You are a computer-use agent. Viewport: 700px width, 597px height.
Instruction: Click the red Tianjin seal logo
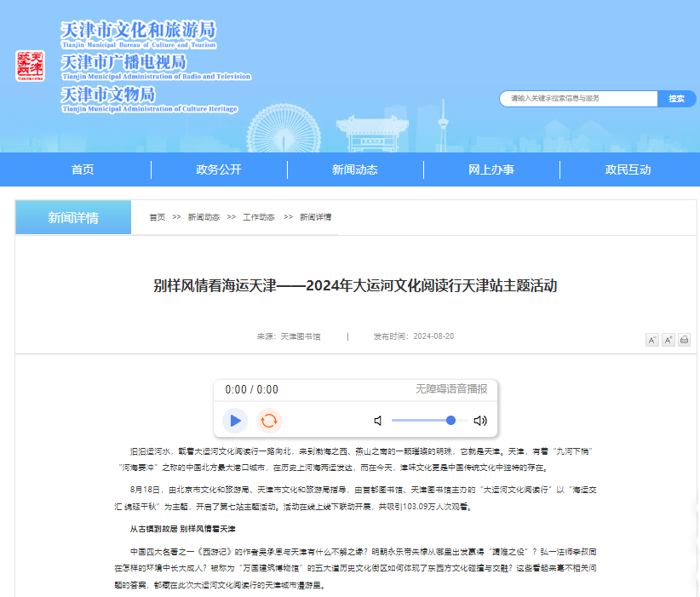click(x=30, y=66)
